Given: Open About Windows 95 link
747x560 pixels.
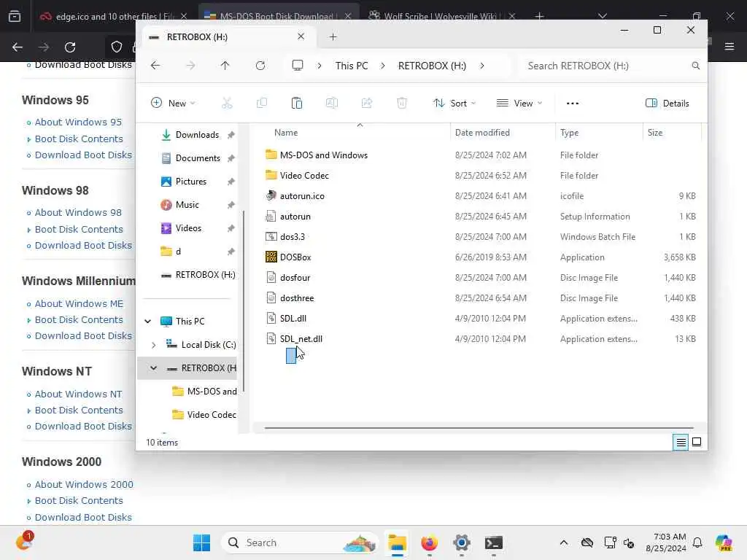Looking at the screenshot, I should [x=78, y=122].
